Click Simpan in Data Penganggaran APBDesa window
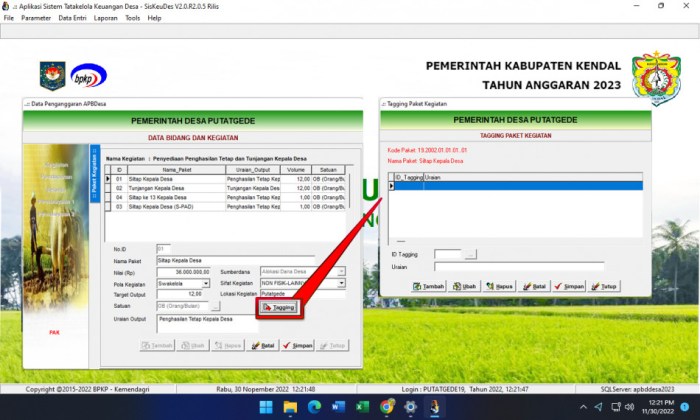 pos(298,345)
